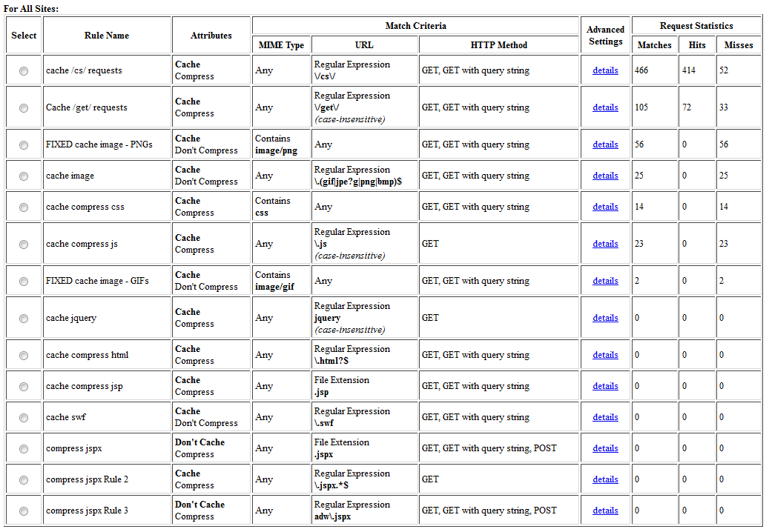Click Hits value 414
Viewport: 769px width, 532px height.
(x=689, y=70)
